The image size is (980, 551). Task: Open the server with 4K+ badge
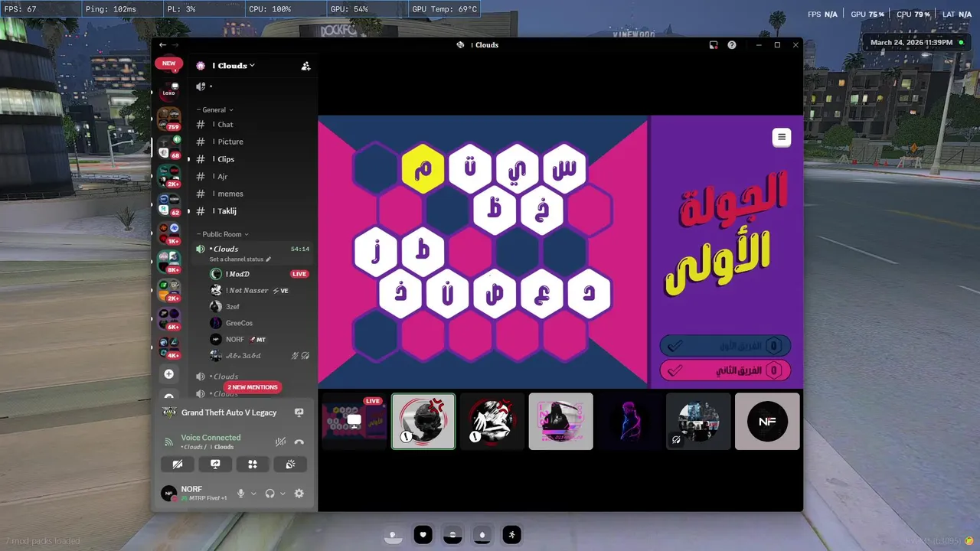168,346
